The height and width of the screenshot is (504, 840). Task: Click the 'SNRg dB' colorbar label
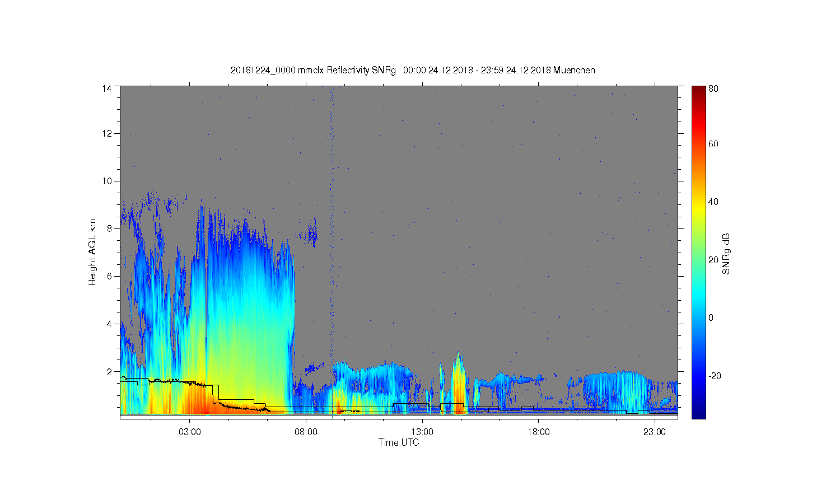pyautogui.click(x=726, y=254)
